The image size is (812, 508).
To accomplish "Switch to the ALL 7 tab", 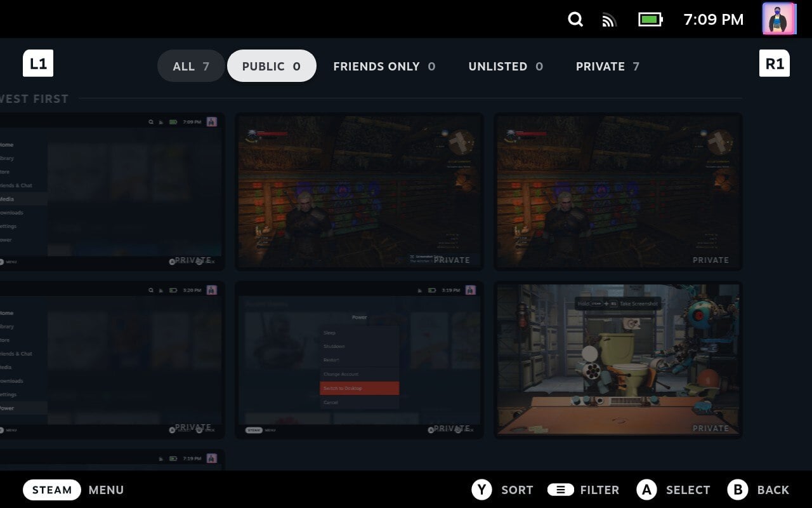I will pos(191,66).
